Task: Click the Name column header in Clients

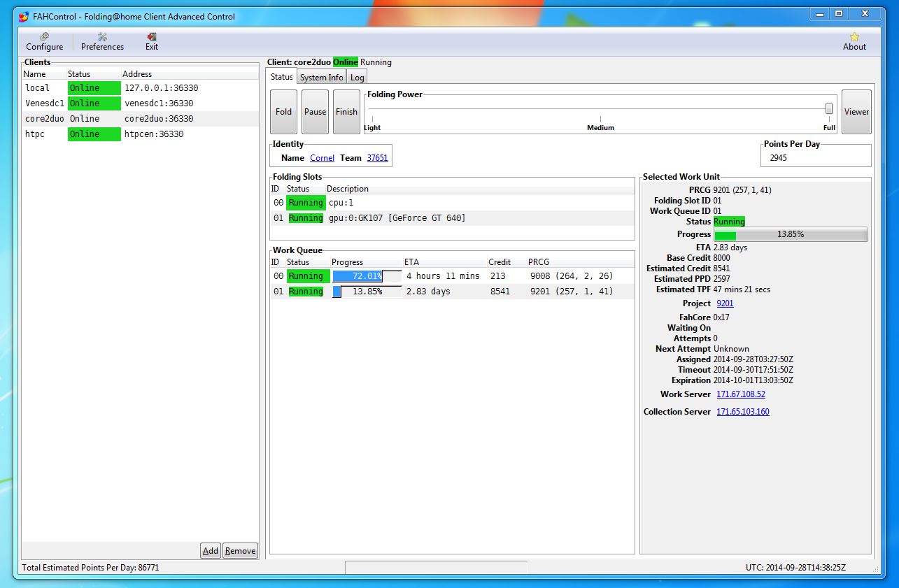Action: [x=43, y=74]
